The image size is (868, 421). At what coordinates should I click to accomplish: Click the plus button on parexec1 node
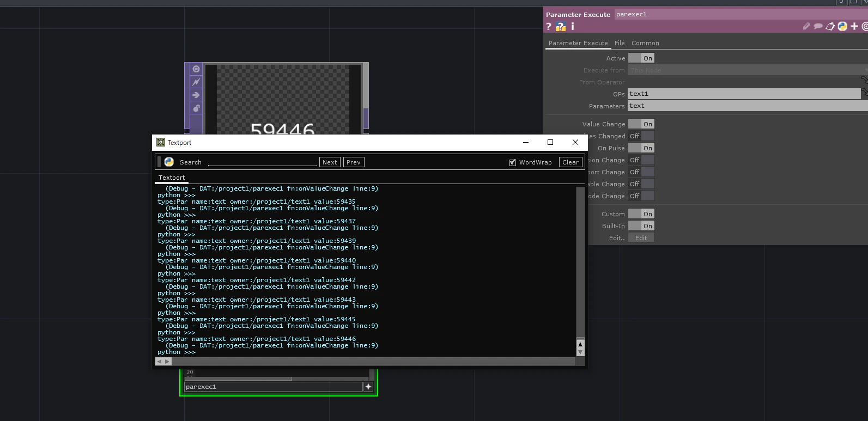click(368, 387)
